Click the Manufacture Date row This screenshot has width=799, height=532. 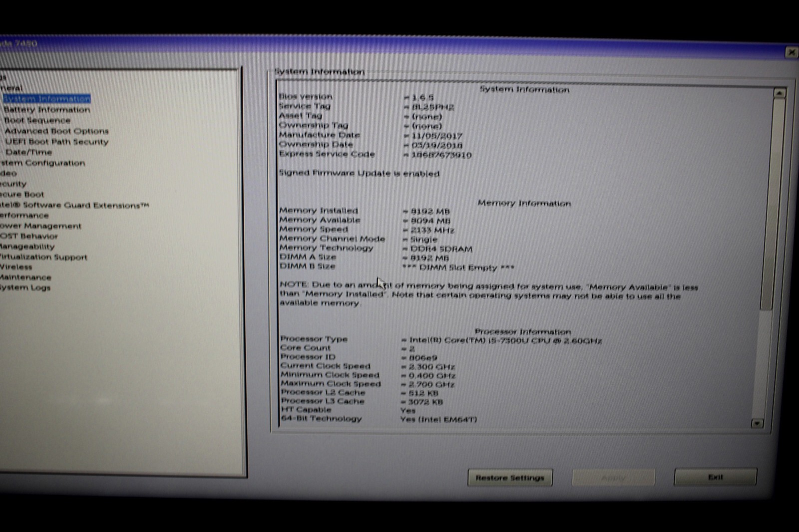pyautogui.click(x=371, y=135)
